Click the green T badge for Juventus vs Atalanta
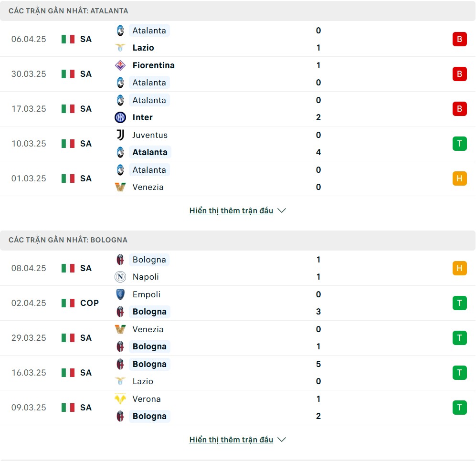Image resolution: width=476 pixels, height=461 pixels. (x=460, y=144)
